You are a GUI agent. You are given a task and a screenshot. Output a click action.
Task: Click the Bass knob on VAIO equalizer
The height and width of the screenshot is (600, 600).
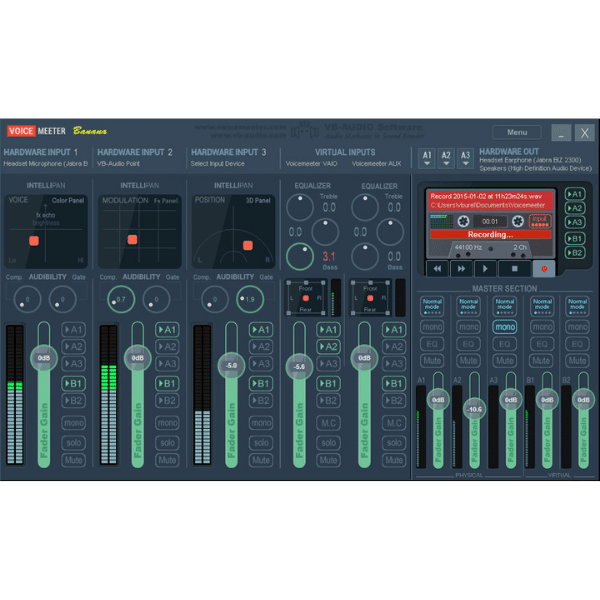300,257
